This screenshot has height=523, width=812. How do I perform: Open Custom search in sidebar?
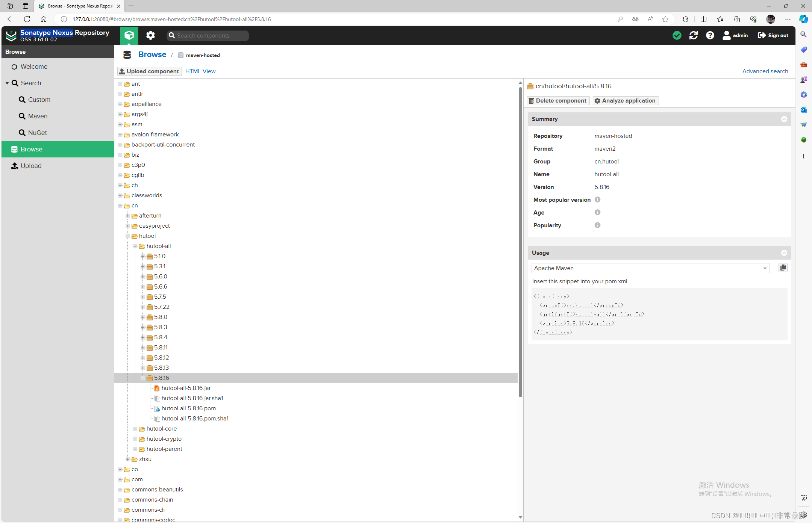click(58, 100)
